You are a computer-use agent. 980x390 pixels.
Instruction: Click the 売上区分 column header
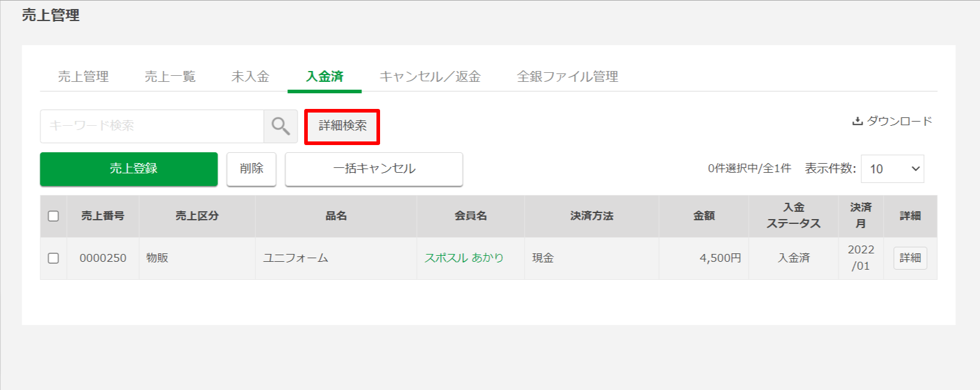click(x=197, y=215)
